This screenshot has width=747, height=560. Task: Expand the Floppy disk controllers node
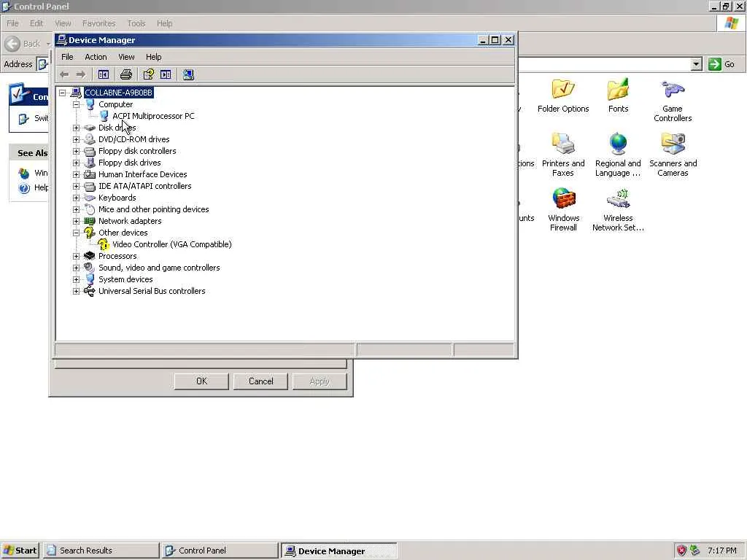[x=76, y=151]
